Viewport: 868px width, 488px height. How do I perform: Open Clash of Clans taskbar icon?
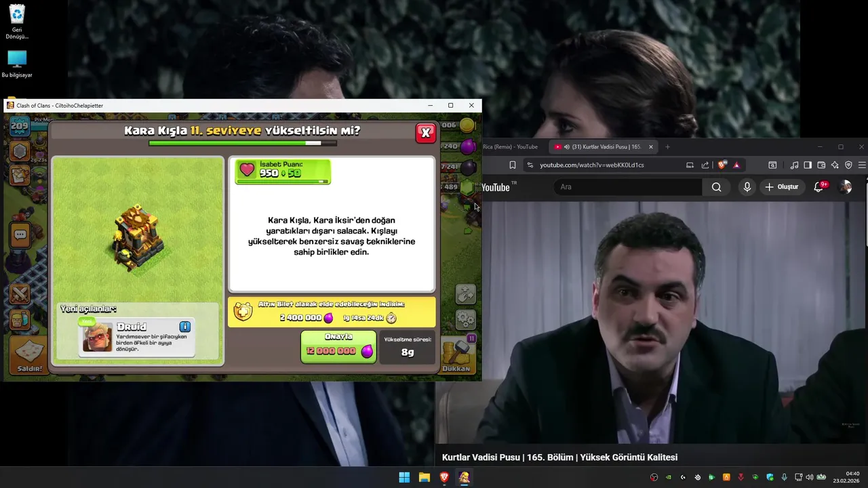(465, 477)
